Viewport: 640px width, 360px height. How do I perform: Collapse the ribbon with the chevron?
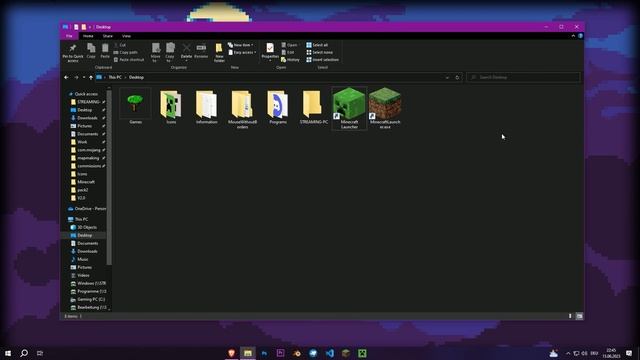click(573, 36)
